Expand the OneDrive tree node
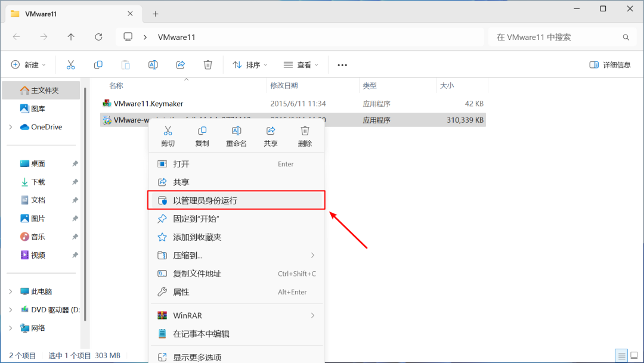644x363 pixels. (x=11, y=127)
